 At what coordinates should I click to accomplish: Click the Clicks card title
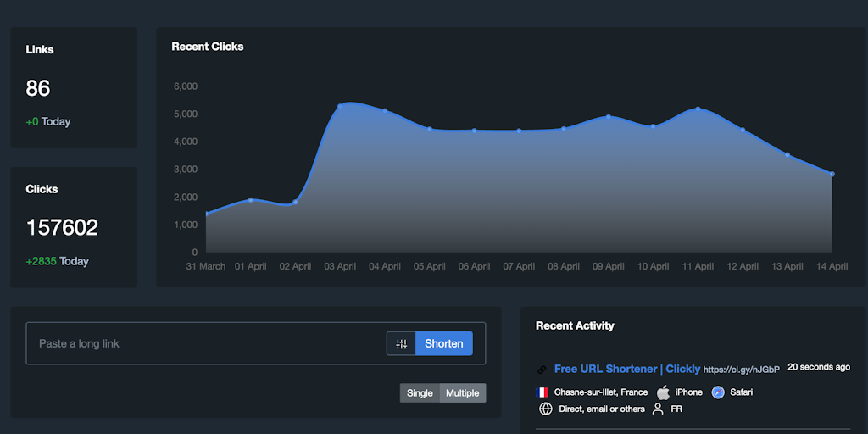pyautogui.click(x=42, y=189)
